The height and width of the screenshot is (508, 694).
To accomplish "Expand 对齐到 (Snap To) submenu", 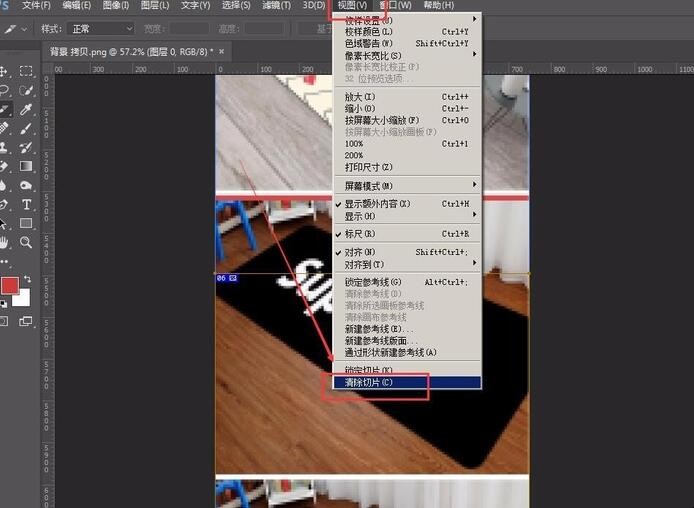I will [407, 264].
